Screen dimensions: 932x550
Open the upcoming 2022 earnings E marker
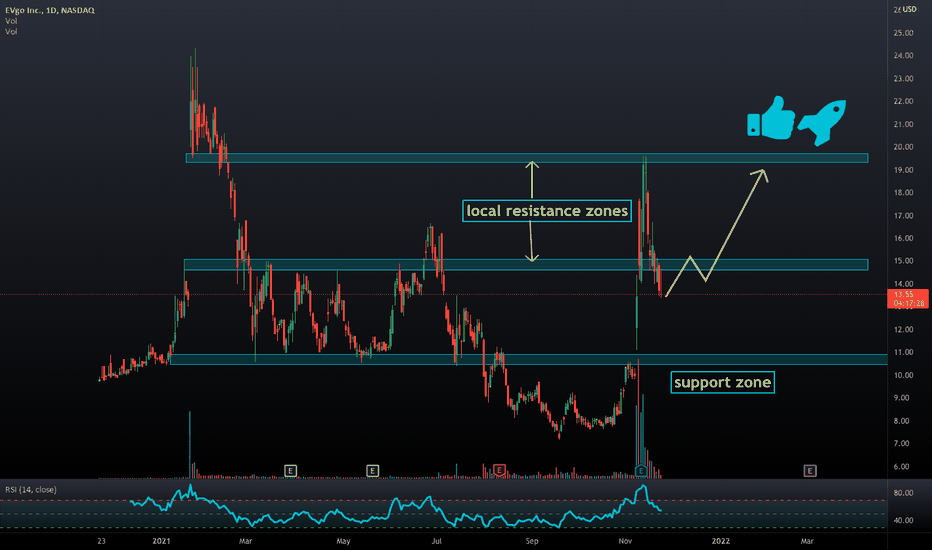point(810,470)
